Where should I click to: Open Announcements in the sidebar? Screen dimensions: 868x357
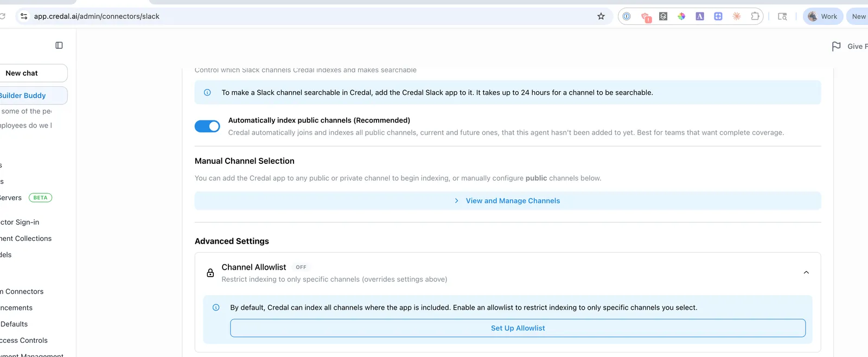click(16, 308)
